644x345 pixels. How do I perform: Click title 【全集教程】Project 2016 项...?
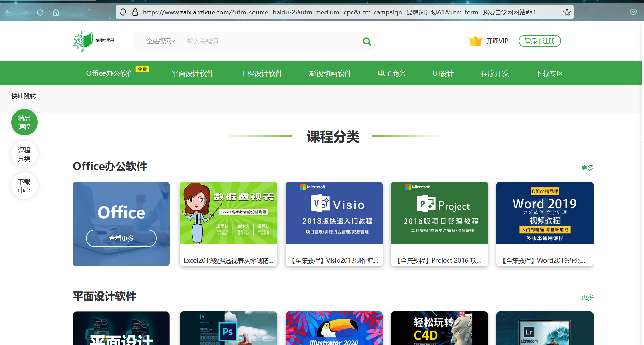439,260
